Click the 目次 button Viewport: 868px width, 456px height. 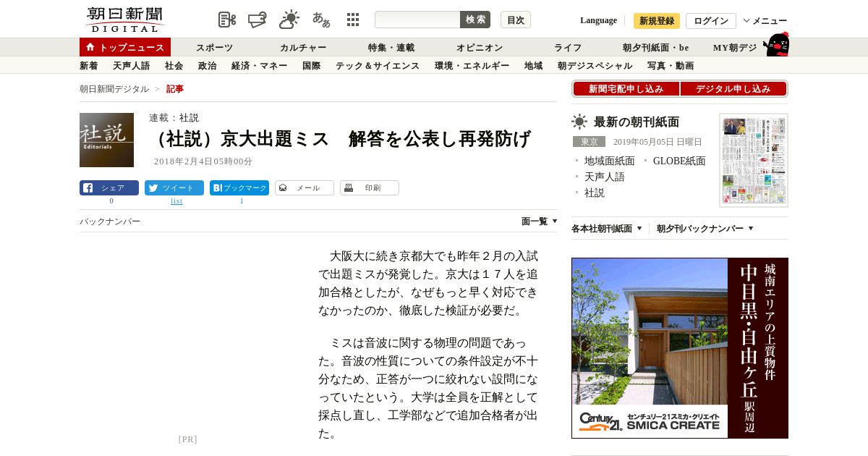click(516, 20)
